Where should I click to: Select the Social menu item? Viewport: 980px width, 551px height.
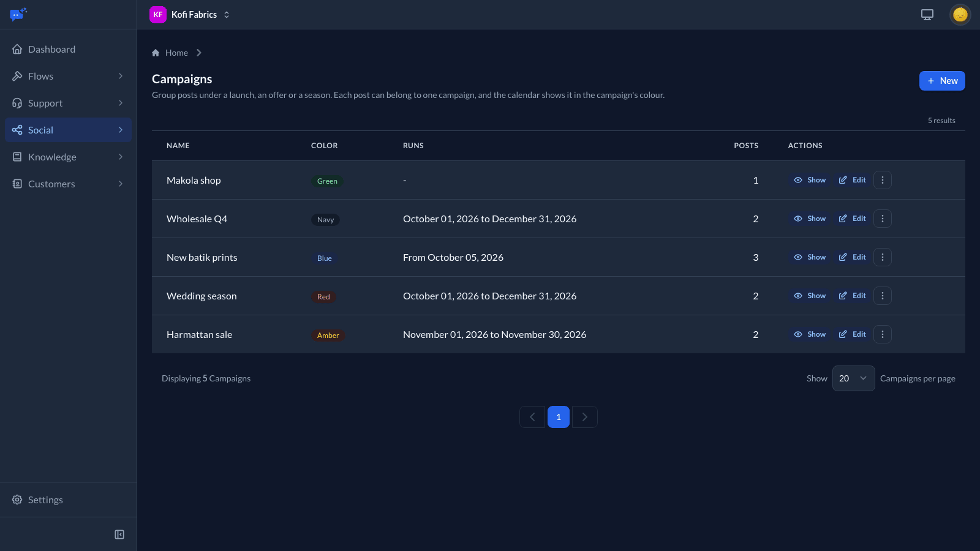(68, 130)
